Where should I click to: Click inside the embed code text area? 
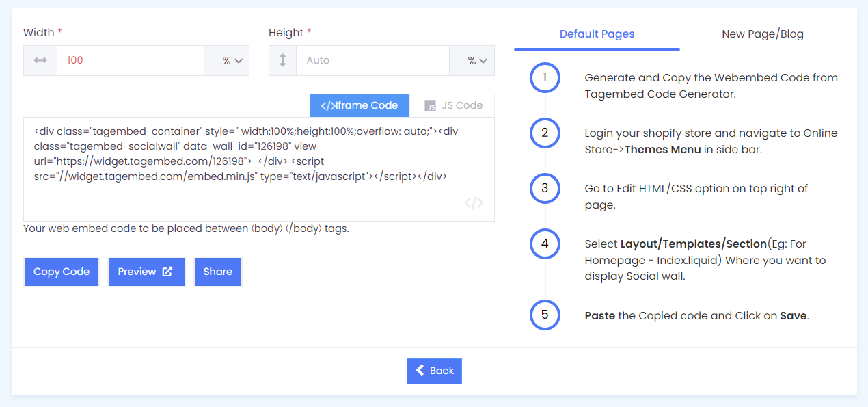coord(259,169)
